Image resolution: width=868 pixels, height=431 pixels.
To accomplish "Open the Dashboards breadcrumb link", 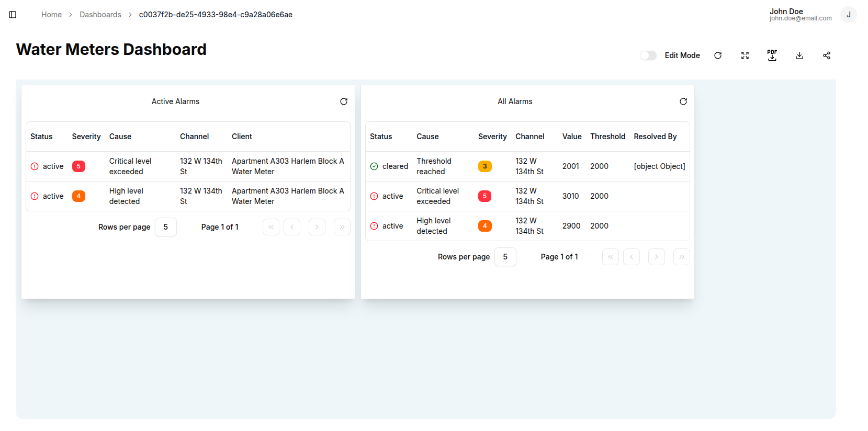I will (100, 15).
